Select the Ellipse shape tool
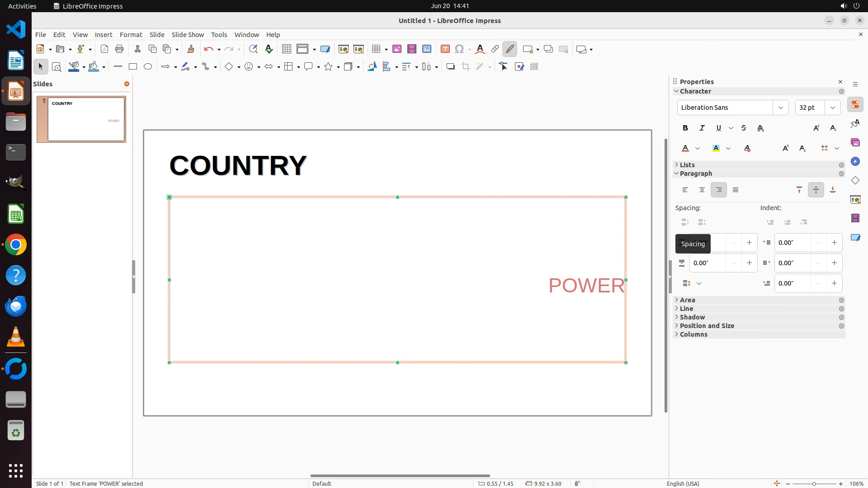868x488 pixels. tap(148, 66)
